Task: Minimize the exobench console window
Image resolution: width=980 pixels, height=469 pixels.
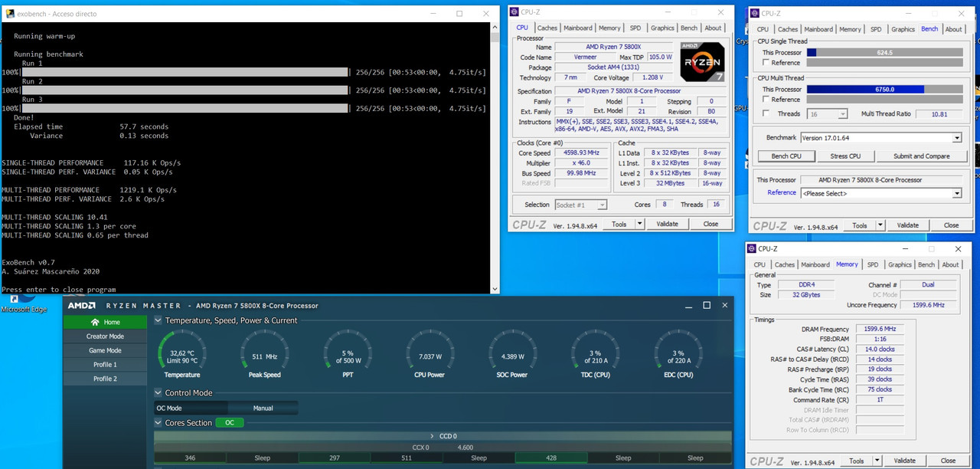Action: point(433,14)
